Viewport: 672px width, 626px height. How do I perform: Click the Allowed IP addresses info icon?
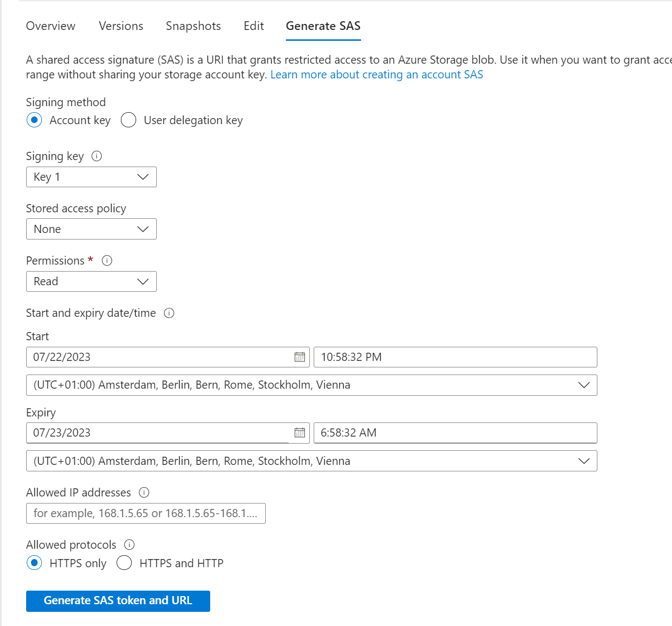[144, 492]
